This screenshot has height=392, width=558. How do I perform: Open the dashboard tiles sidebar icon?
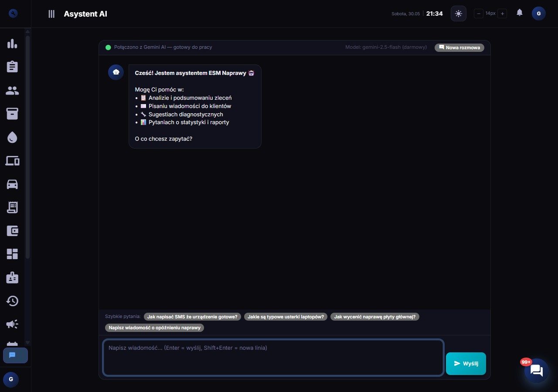click(x=12, y=254)
